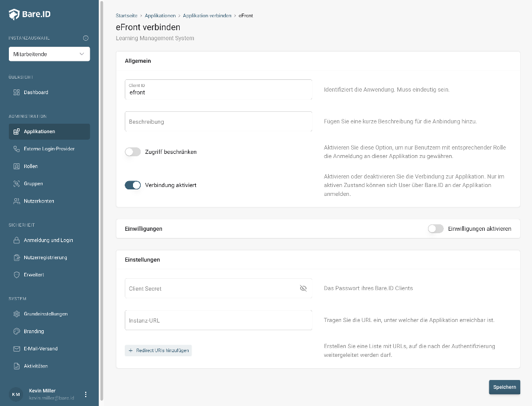The width and height of the screenshot is (532, 406).
Task: Click the E-Mail-Versand envelope icon
Action: [17, 349]
